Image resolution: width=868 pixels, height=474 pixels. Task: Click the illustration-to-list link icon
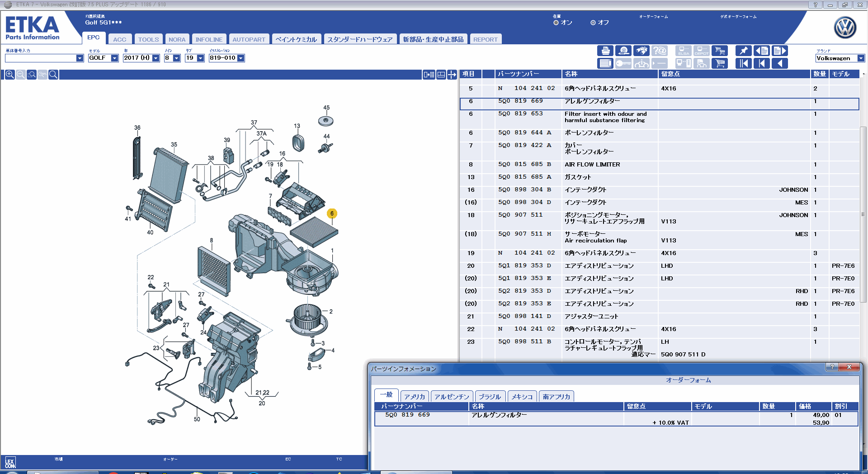click(x=429, y=75)
